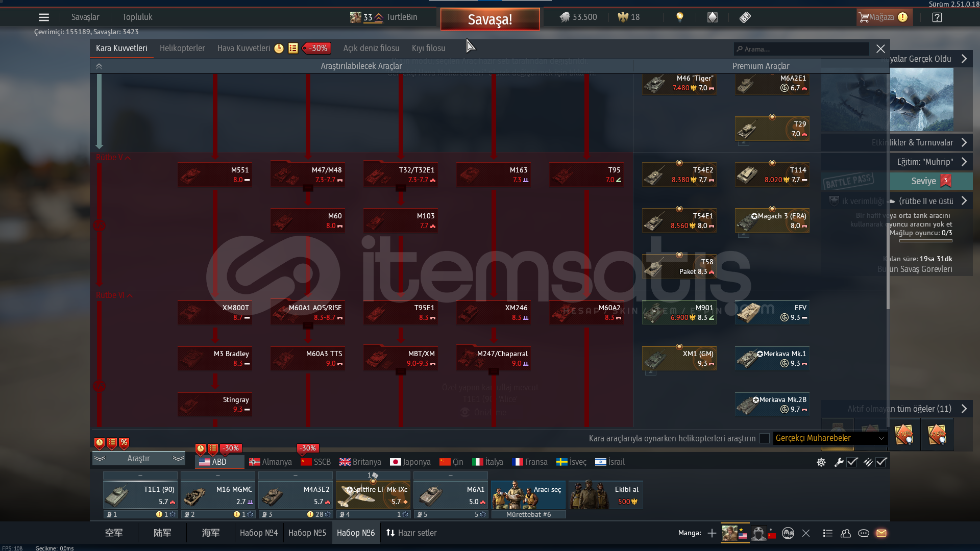Open the chat speech bubble icon
The image size is (980, 551).
(x=864, y=533)
